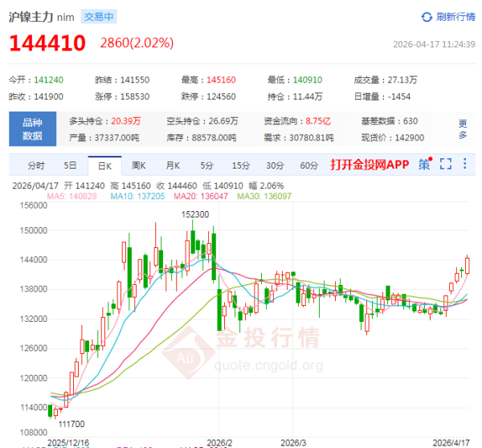482x448 pixels.
Task: Click the change value 2860(2.02%)
Action: tap(137, 43)
